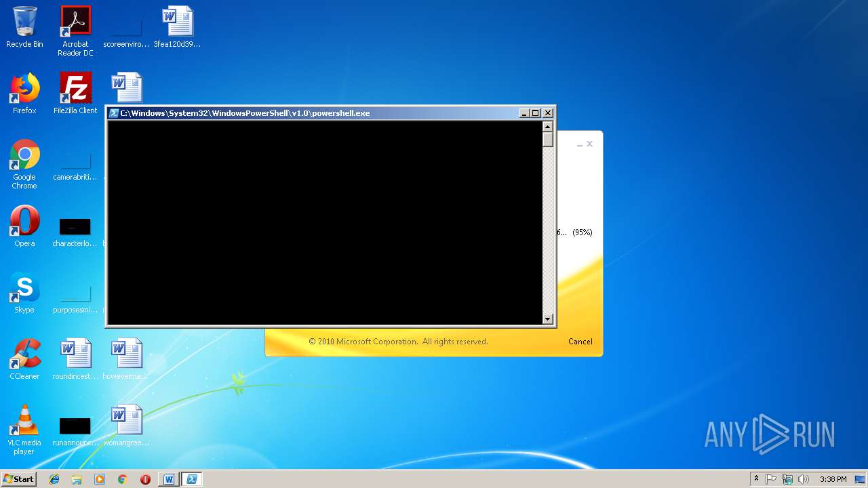Image resolution: width=868 pixels, height=488 pixels.
Task: Open the volume tray icon
Action: tap(804, 479)
